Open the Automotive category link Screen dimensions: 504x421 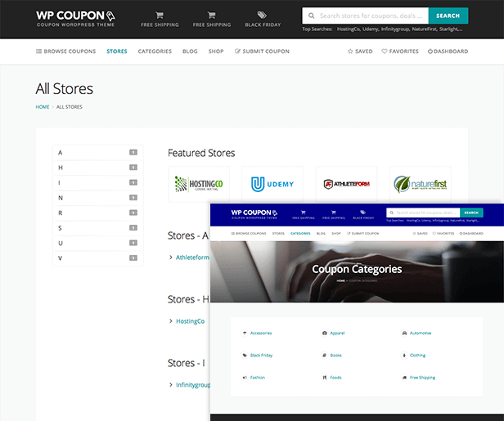pyautogui.click(x=421, y=334)
